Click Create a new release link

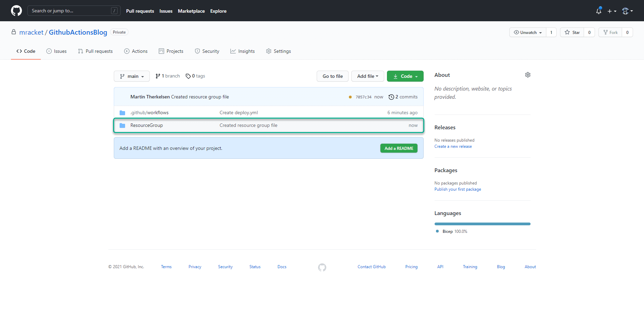pyautogui.click(x=453, y=146)
